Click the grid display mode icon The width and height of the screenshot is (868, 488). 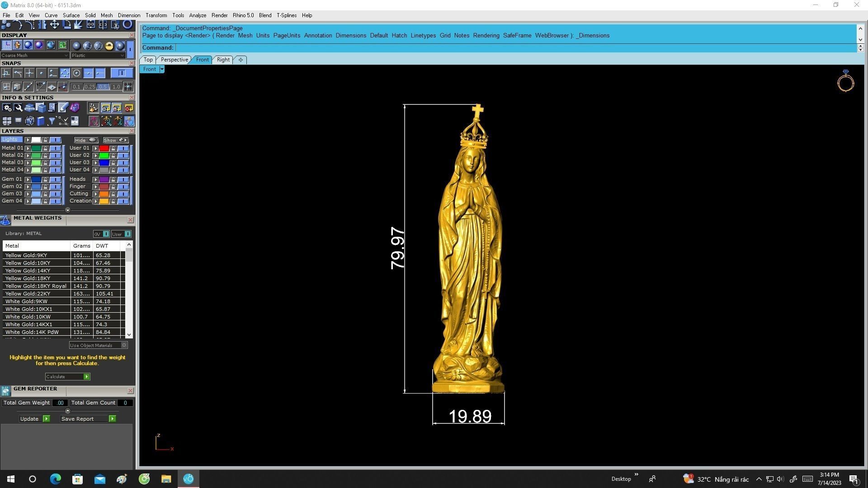6,45
